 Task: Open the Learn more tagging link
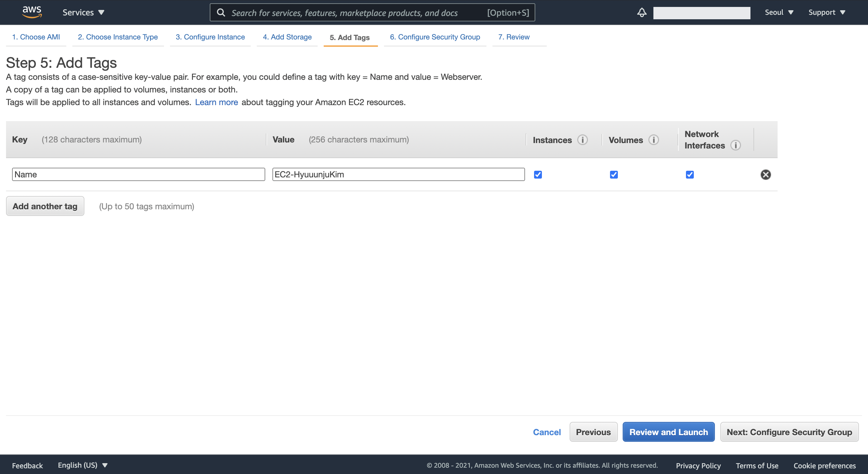point(216,102)
